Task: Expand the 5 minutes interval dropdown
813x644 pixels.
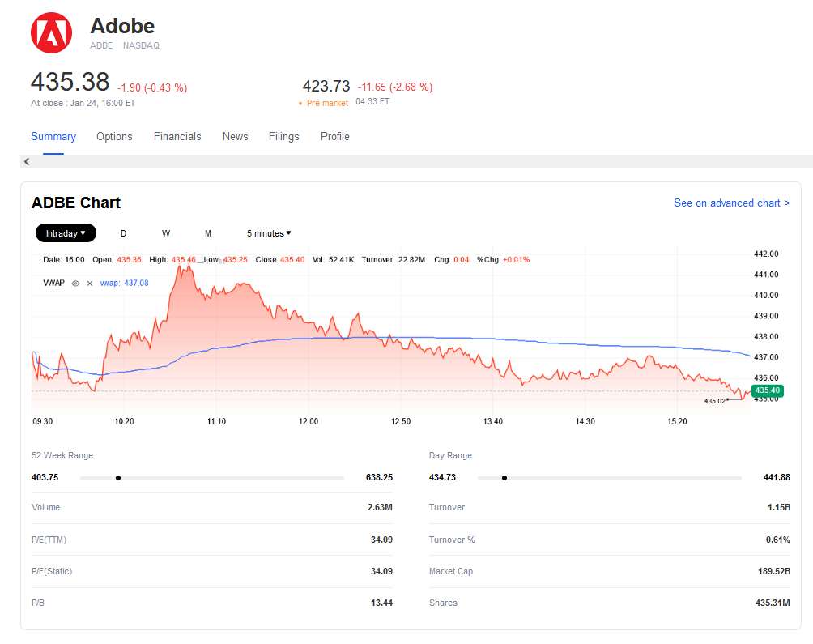Action: (269, 233)
